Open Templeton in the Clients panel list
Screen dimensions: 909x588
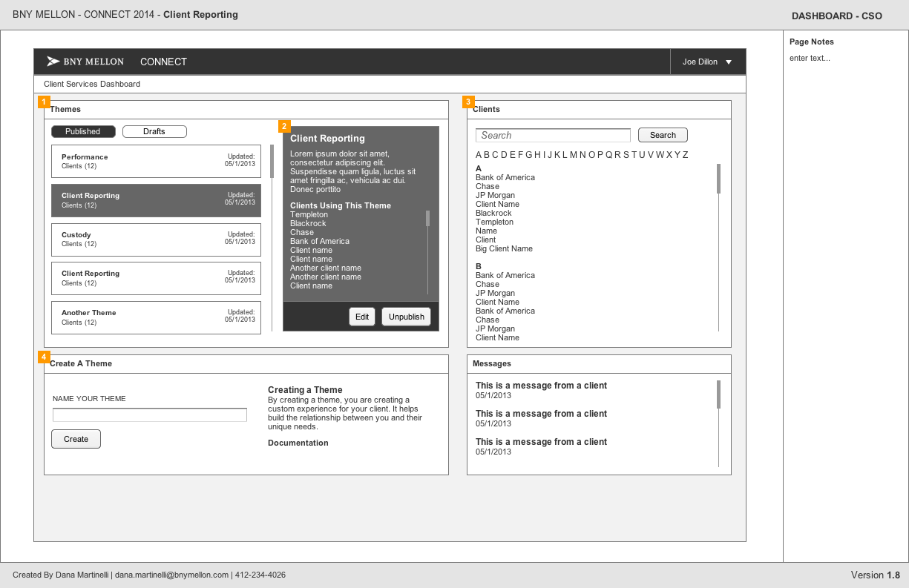494,222
